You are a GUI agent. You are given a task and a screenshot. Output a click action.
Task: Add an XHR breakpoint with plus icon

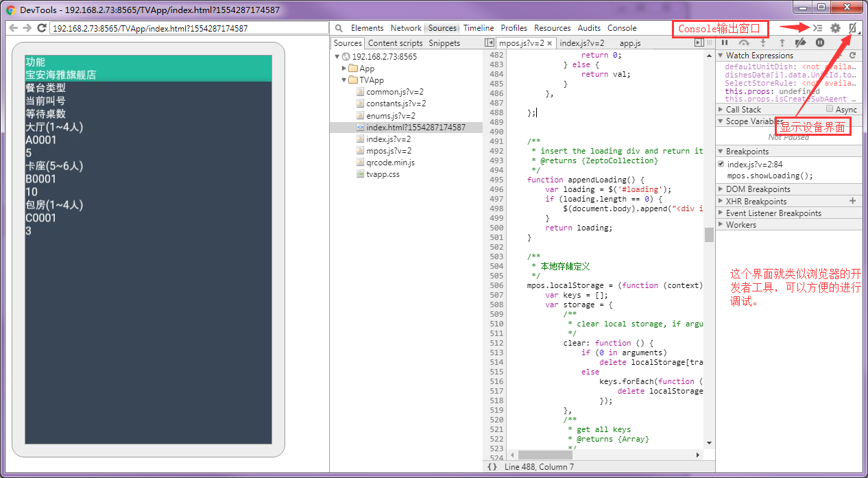click(853, 201)
